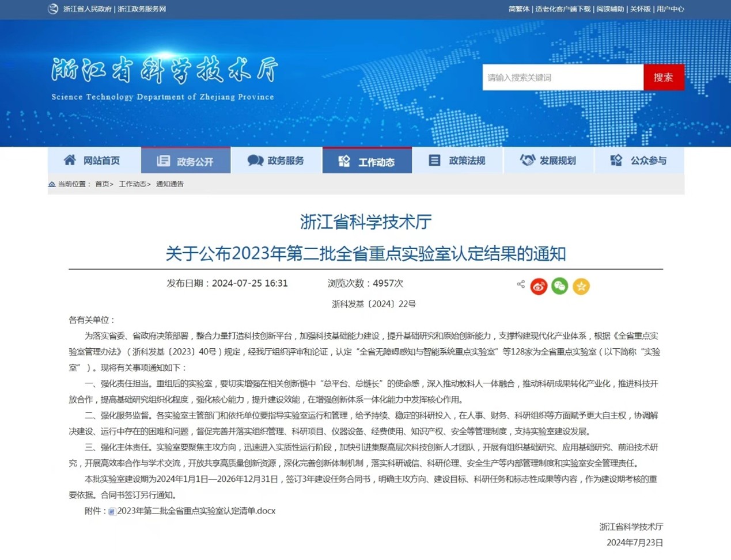731x560 pixels.
Task: Click the document icon in 政务公开 tab
Action: coord(164,161)
